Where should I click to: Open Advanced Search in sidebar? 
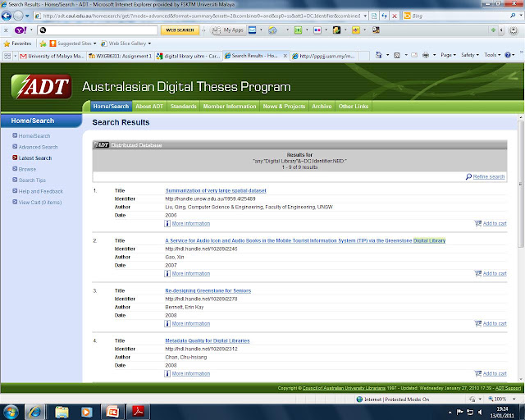coord(38,147)
